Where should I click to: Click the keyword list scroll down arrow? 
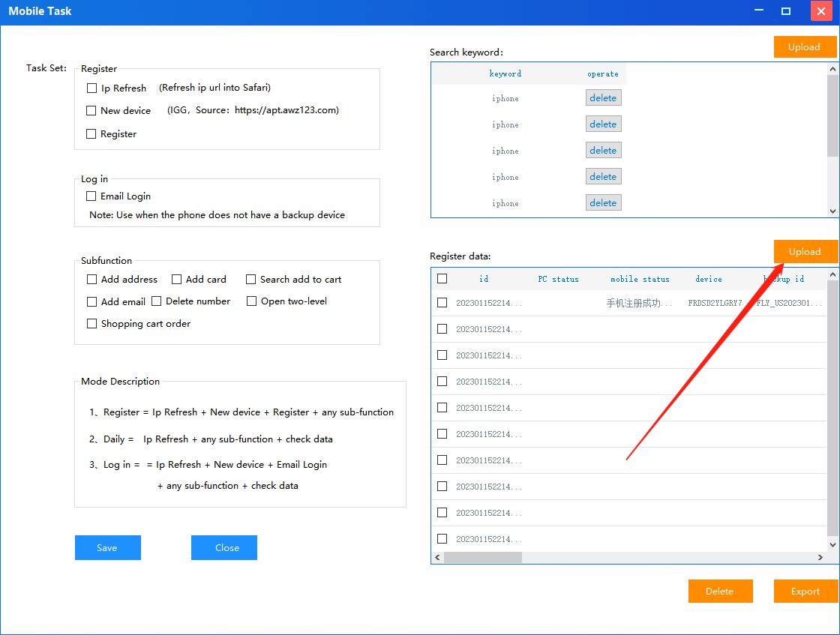pyautogui.click(x=832, y=211)
